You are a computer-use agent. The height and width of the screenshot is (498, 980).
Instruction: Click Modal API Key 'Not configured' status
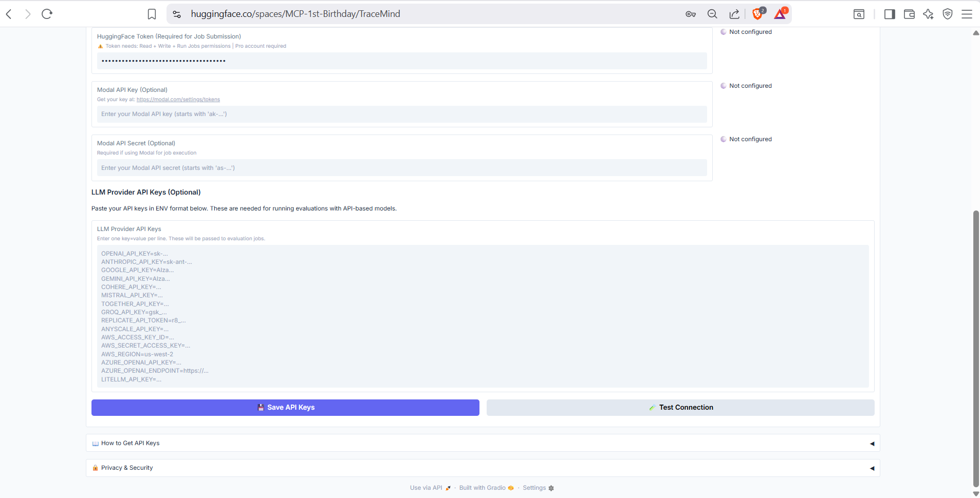746,86
